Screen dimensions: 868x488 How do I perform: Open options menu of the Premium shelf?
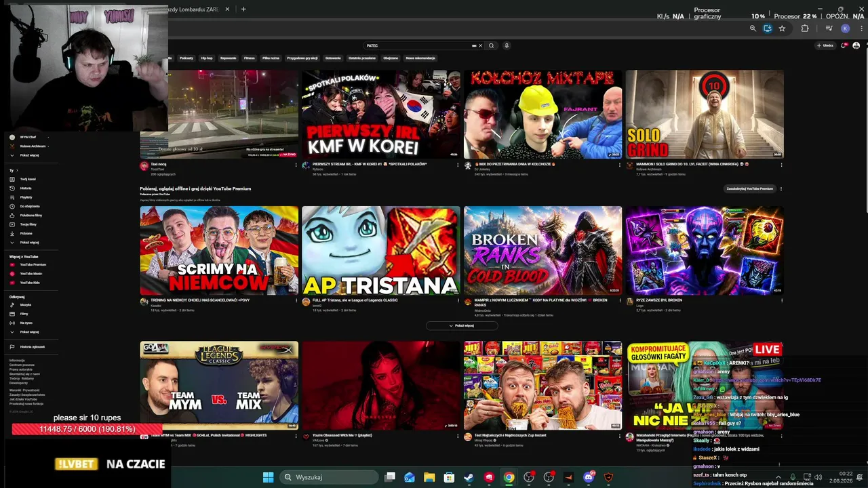tap(781, 189)
